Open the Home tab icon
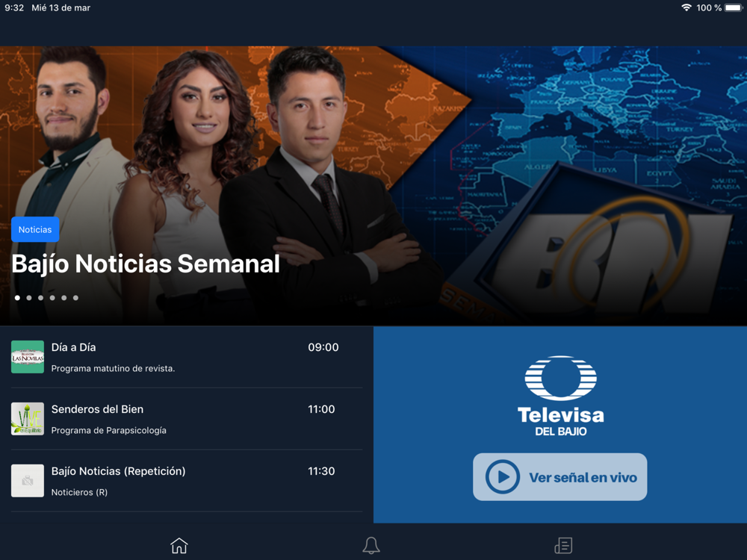Viewport: 747px width, 560px height. point(179,546)
